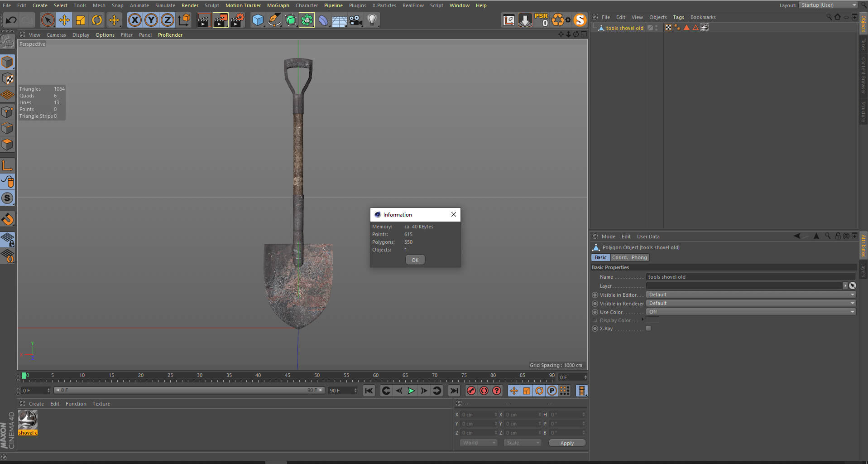Go to start of animation
The height and width of the screenshot is (464, 868).
(369, 391)
